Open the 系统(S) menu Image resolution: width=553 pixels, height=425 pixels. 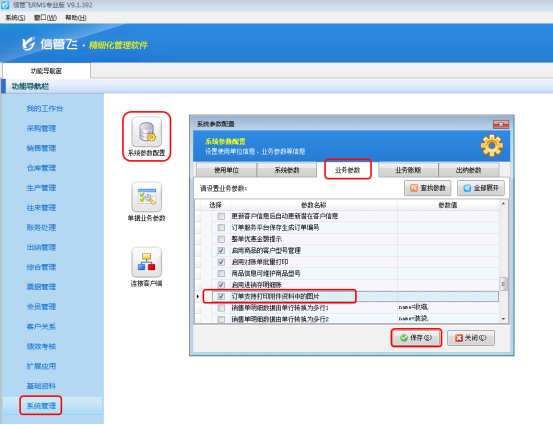pyautogui.click(x=15, y=18)
